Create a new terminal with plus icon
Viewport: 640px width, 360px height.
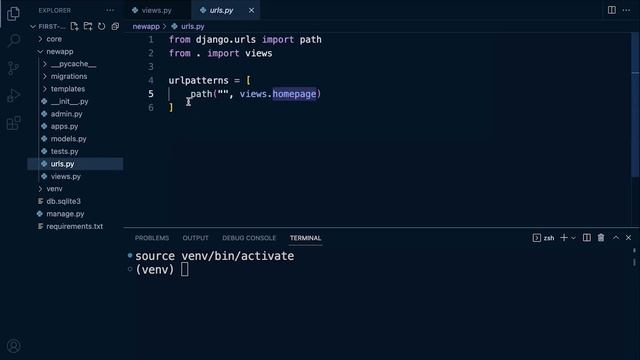tap(564, 238)
